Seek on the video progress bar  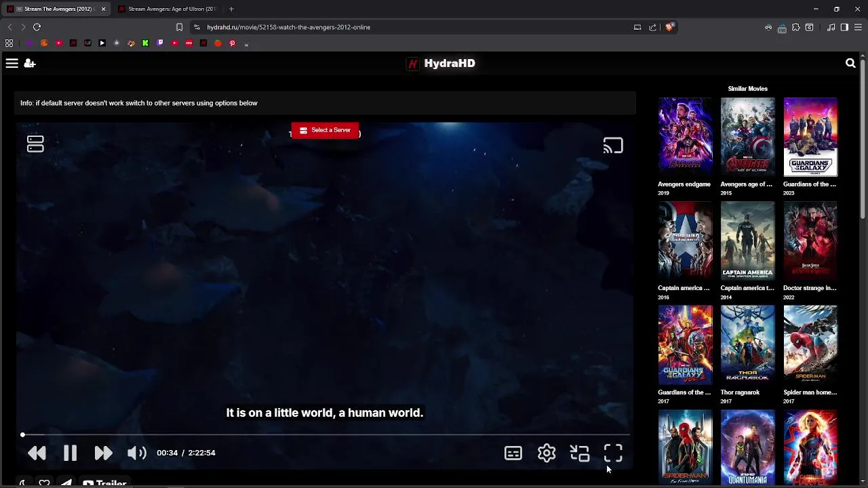pyautogui.click(x=325, y=434)
